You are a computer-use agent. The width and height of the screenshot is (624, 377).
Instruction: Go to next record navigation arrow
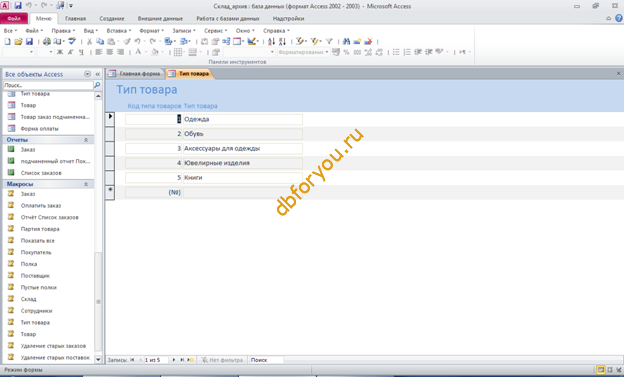(x=174, y=360)
